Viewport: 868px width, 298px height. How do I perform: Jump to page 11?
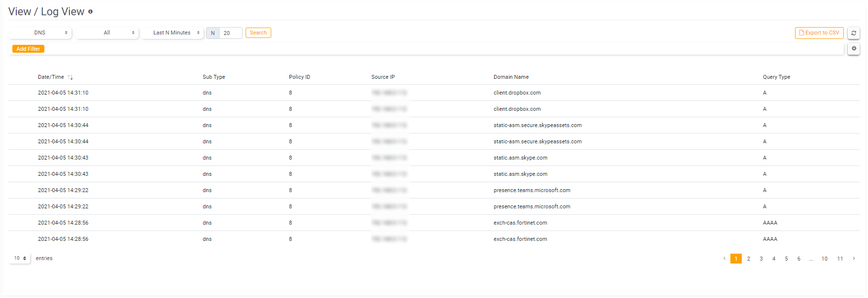coord(840,259)
